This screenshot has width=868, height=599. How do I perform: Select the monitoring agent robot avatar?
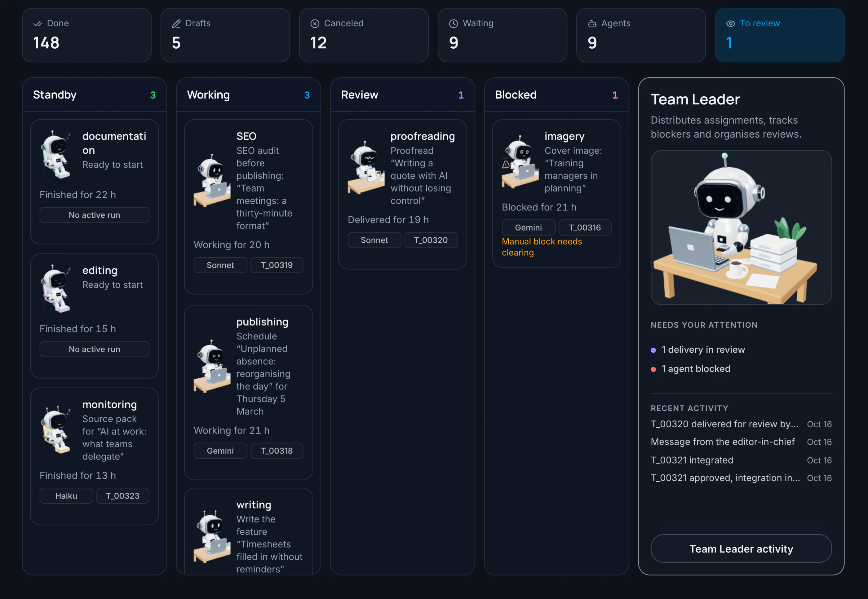tap(56, 430)
